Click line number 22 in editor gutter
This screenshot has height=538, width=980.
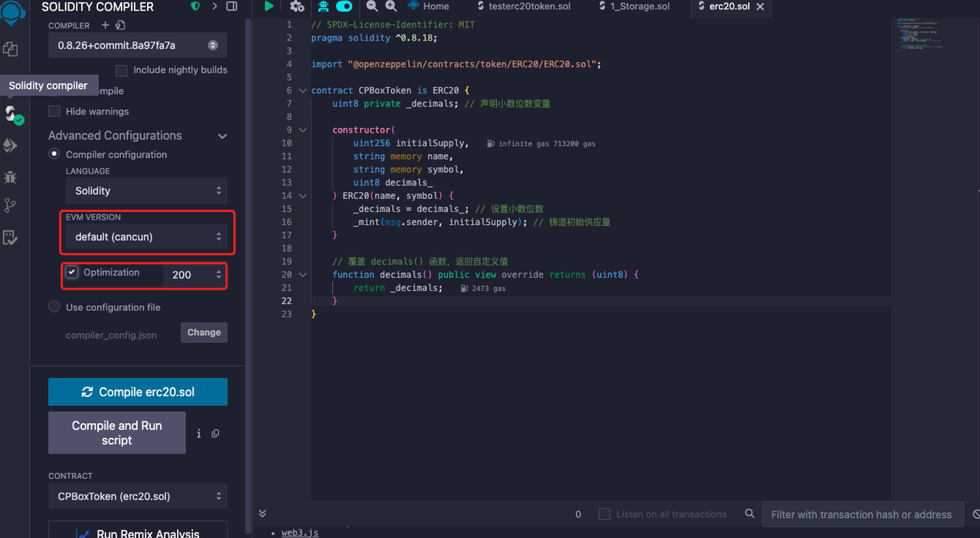(286, 301)
